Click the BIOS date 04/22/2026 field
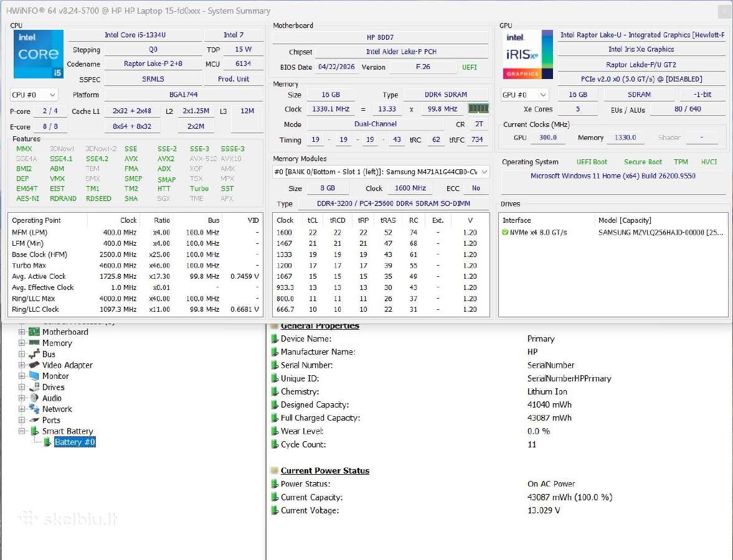The width and height of the screenshot is (733, 560). click(x=336, y=67)
